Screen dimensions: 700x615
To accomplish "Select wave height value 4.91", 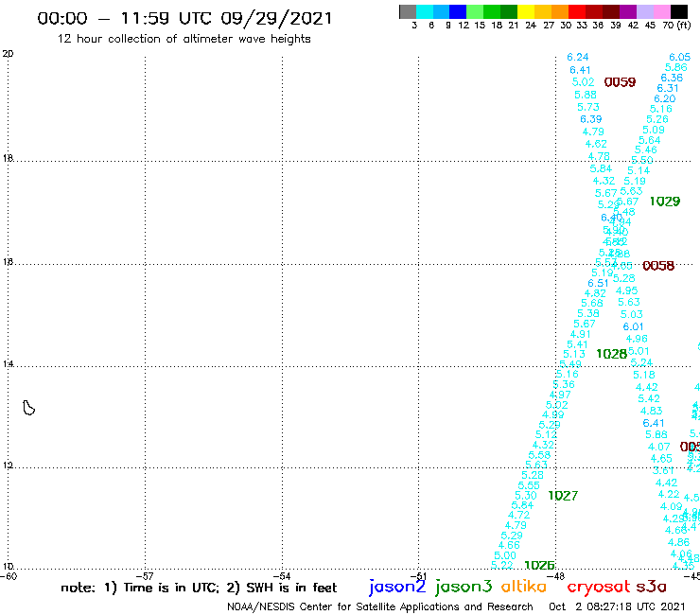I will pyautogui.click(x=581, y=334).
